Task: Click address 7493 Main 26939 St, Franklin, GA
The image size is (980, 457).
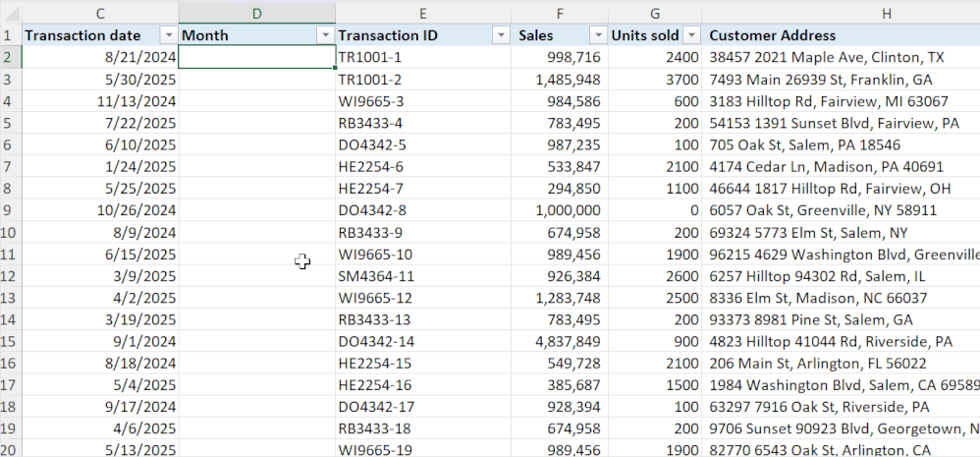Action: pos(841,80)
